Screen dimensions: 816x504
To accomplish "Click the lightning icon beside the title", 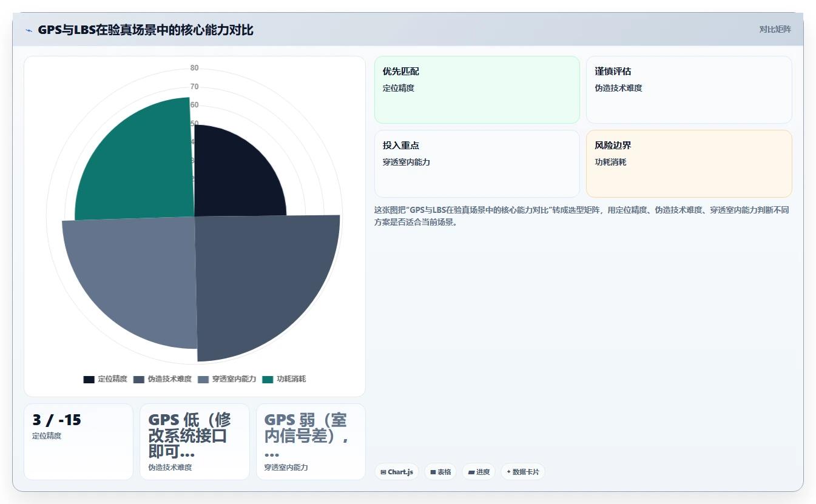I will 29,30.
